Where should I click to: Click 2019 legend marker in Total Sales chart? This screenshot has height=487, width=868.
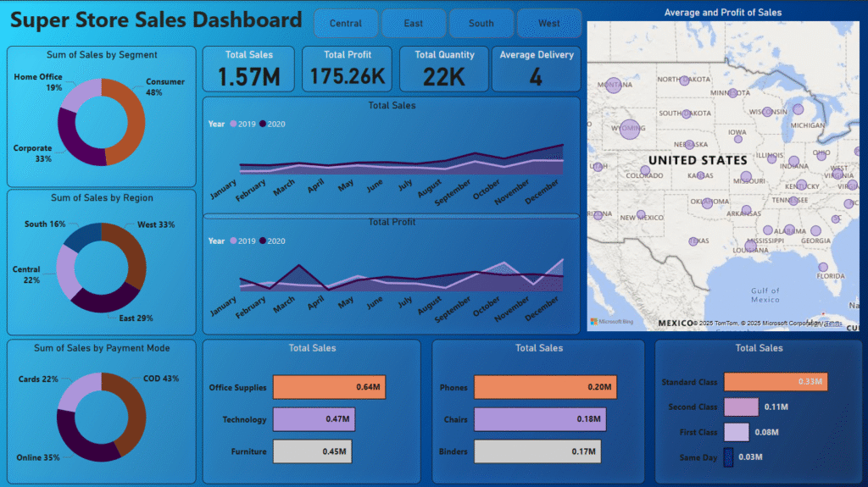tap(235, 124)
